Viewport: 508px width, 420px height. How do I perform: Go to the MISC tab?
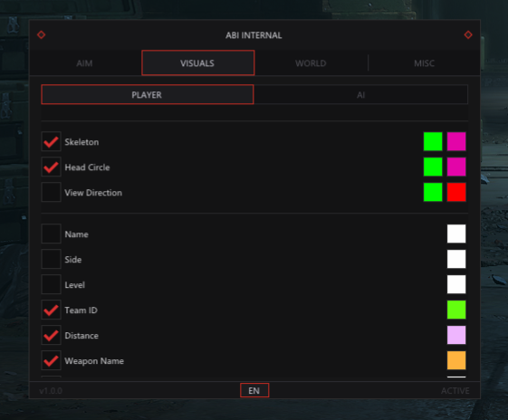click(x=424, y=63)
